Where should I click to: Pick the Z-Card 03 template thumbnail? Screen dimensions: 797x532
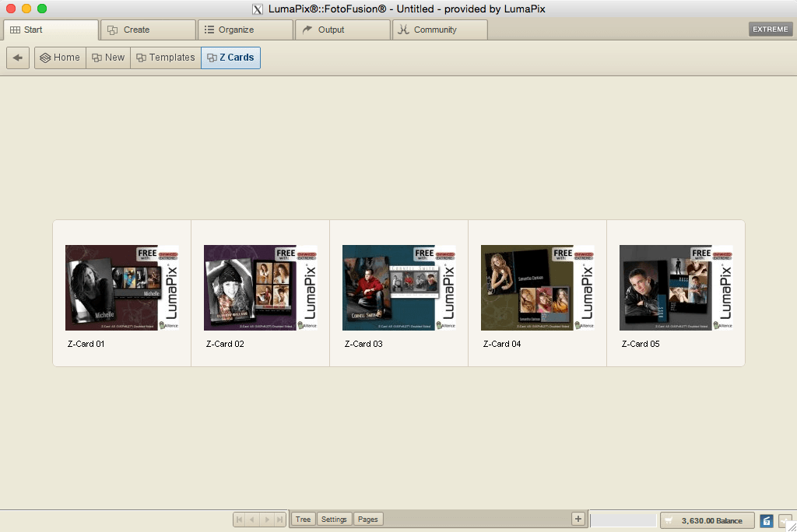(x=399, y=288)
